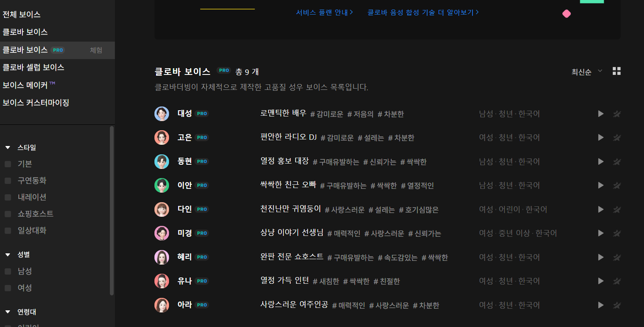Open 서비스 플랜 안내 link
This screenshot has width=644, height=327.
point(325,12)
